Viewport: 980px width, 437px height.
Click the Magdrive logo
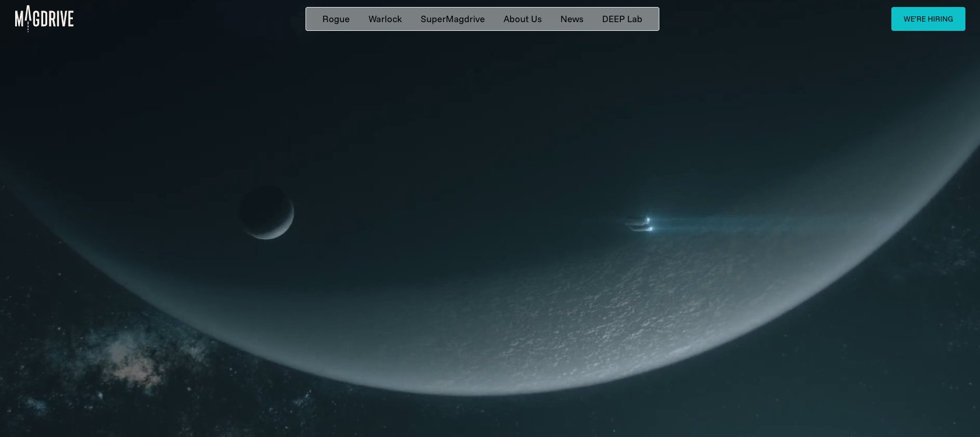click(x=44, y=19)
